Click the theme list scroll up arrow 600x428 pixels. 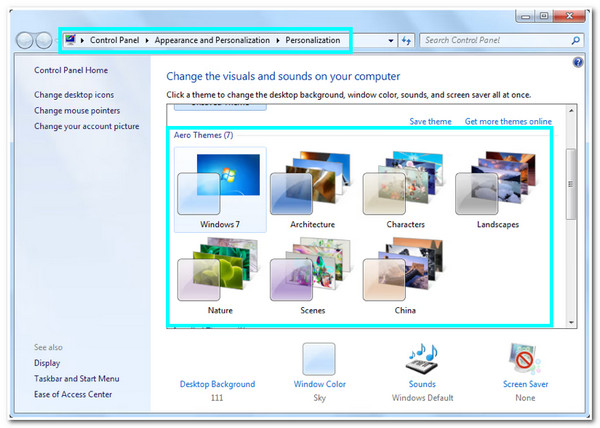pyautogui.click(x=571, y=111)
